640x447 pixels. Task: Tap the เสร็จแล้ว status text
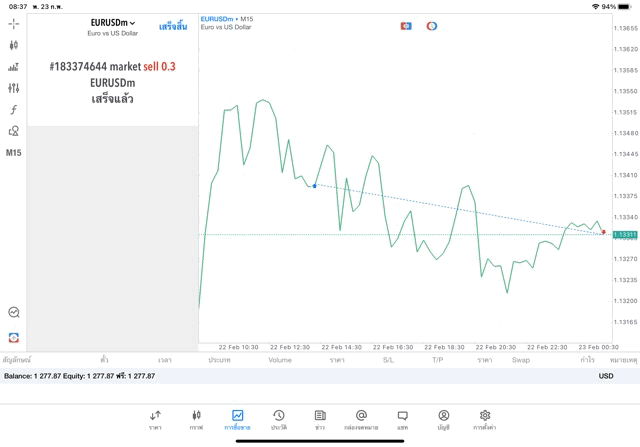(113, 99)
